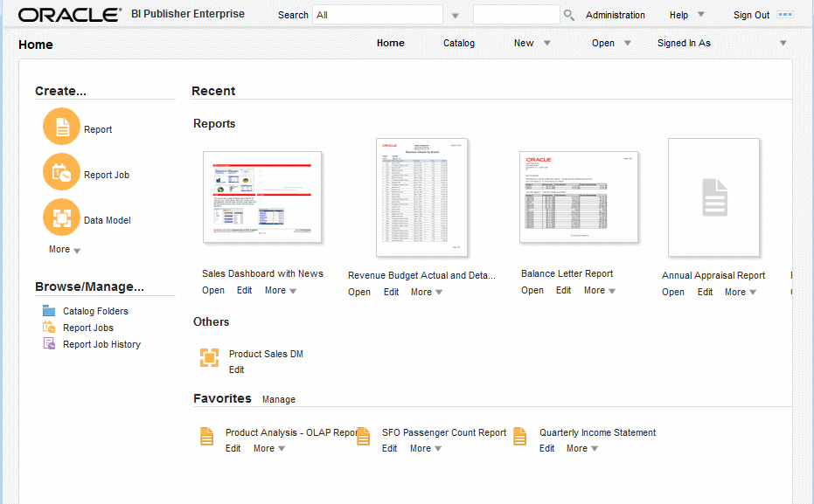The width and height of the screenshot is (814, 504).
Task: Open Revenue Budget Actual thumbnail preview
Action: point(421,197)
